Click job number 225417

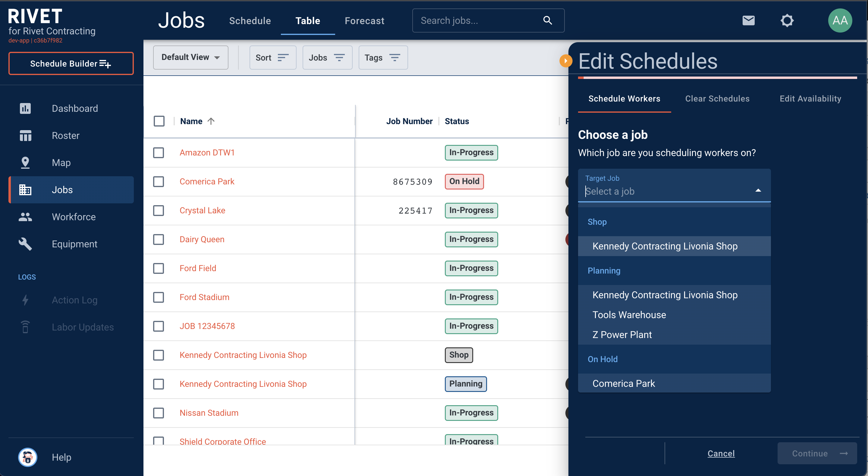[x=416, y=211]
